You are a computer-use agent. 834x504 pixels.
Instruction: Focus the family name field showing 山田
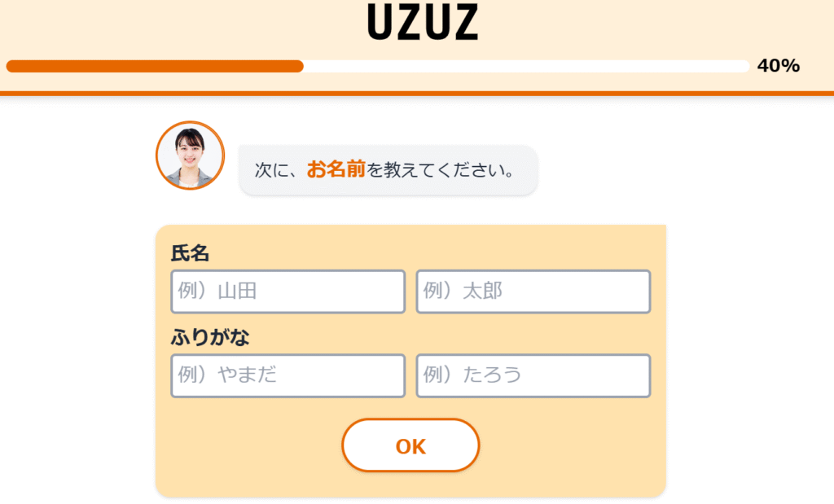pyautogui.click(x=288, y=291)
